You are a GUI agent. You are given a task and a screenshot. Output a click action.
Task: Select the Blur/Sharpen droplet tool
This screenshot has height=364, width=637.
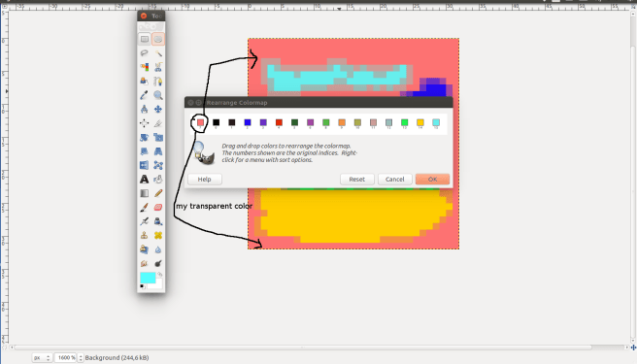click(158, 249)
